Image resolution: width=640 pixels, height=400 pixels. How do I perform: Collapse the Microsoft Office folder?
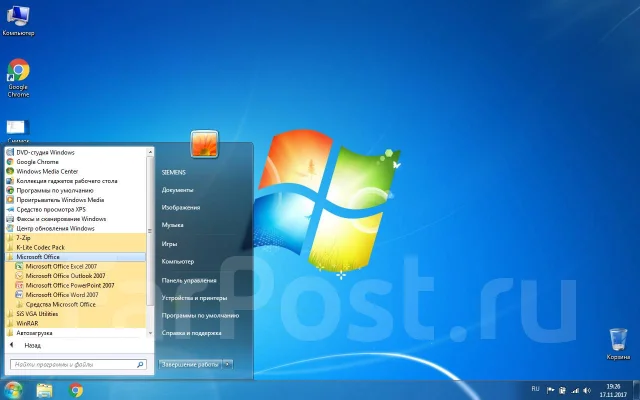(76, 257)
